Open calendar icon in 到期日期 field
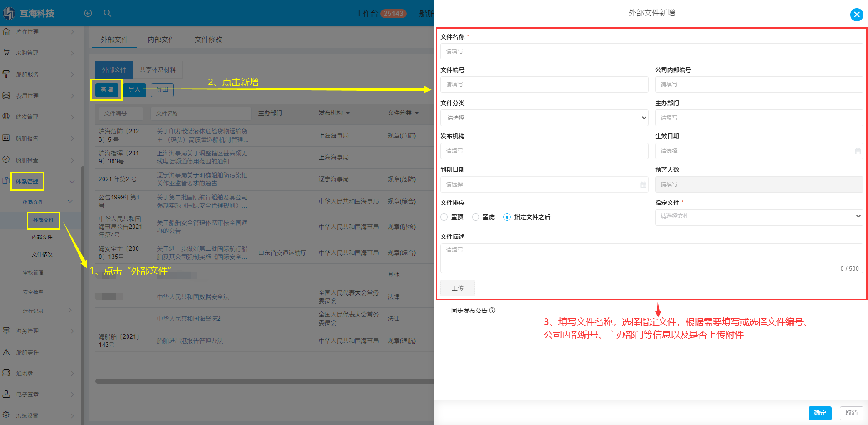 pyautogui.click(x=643, y=184)
